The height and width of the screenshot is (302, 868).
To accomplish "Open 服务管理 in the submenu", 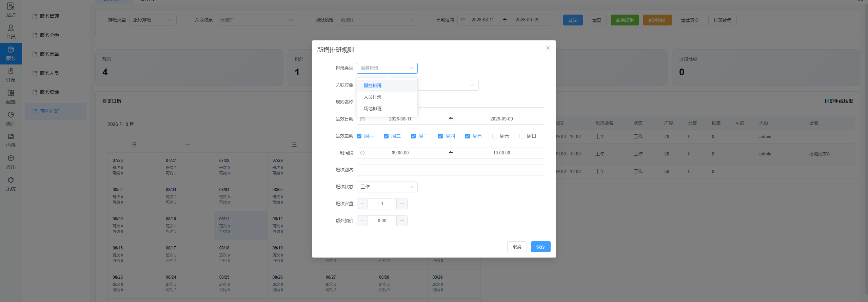I will (56, 16).
